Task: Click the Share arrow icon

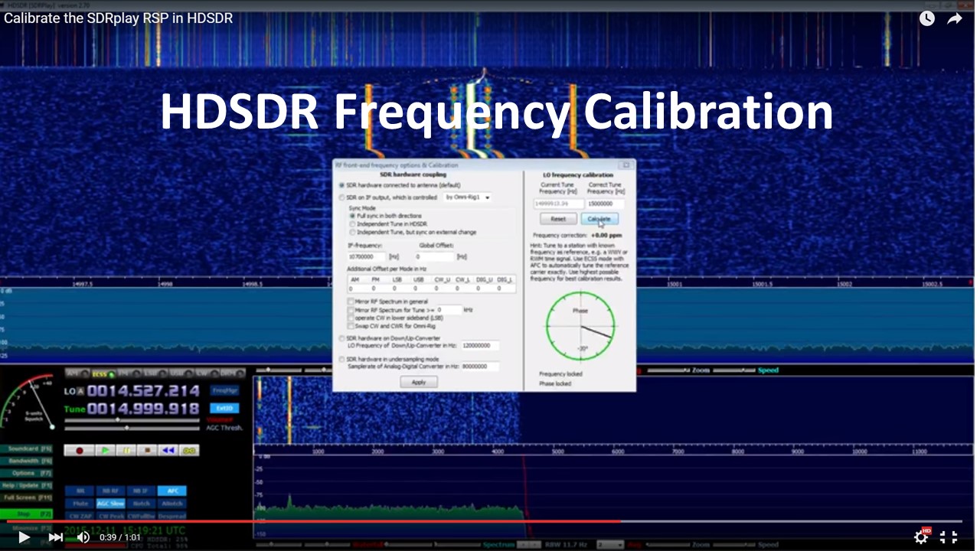Action: pyautogui.click(x=954, y=18)
